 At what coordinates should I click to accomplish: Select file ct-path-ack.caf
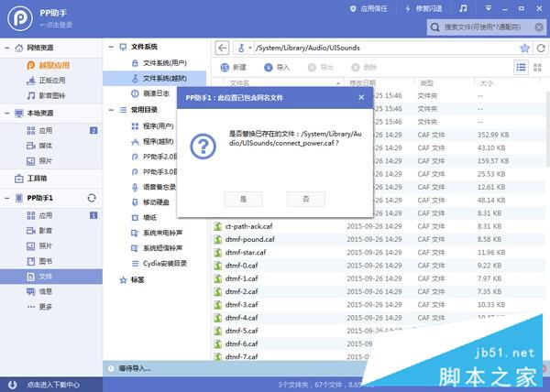(x=249, y=226)
